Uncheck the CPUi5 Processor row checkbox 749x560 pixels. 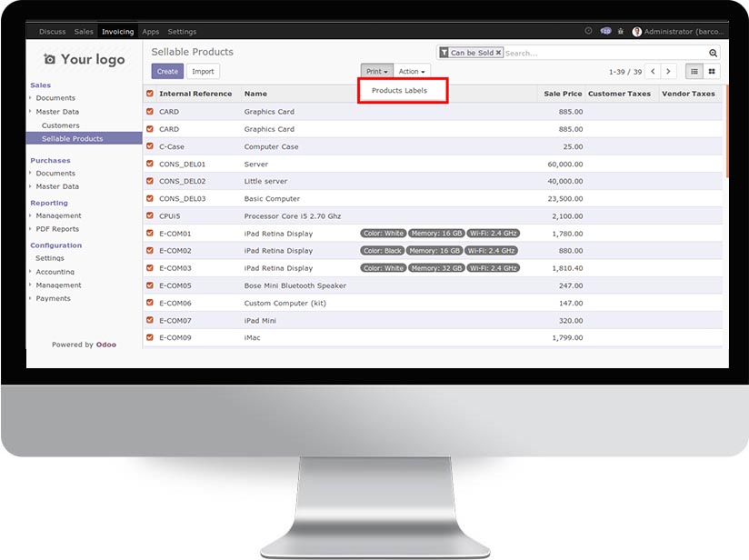click(x=150, y=215)
